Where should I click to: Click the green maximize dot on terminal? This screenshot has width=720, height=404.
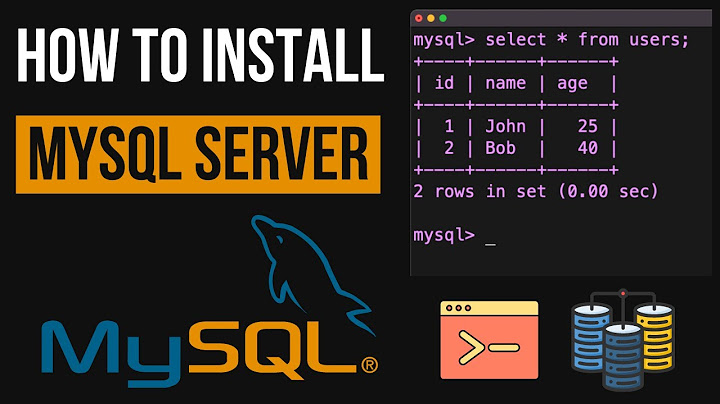click(x=443, y=18)
